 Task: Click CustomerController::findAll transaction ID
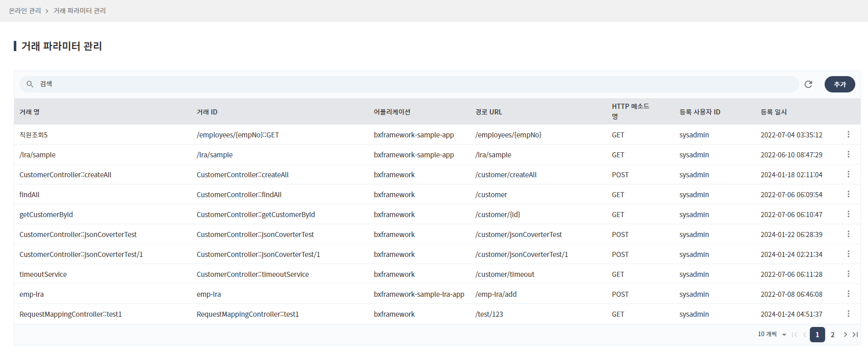pos(239,195)
